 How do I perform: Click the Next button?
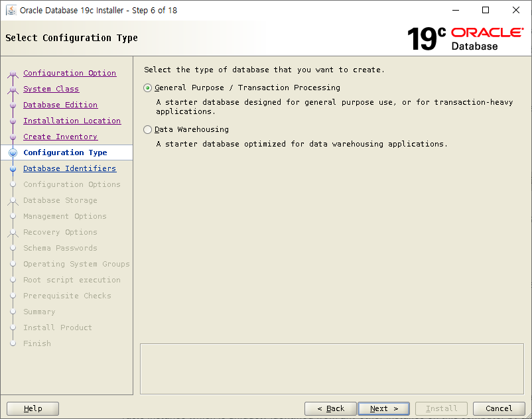pyautogui.click(x=383, y=408)
